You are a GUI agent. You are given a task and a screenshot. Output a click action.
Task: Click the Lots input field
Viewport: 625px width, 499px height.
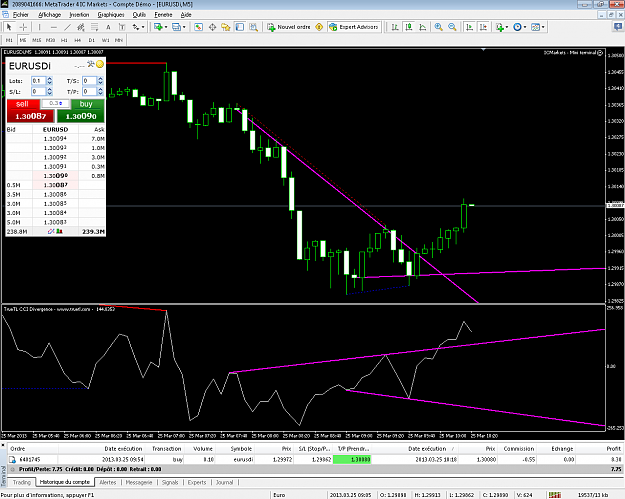[x=38, y=81]
